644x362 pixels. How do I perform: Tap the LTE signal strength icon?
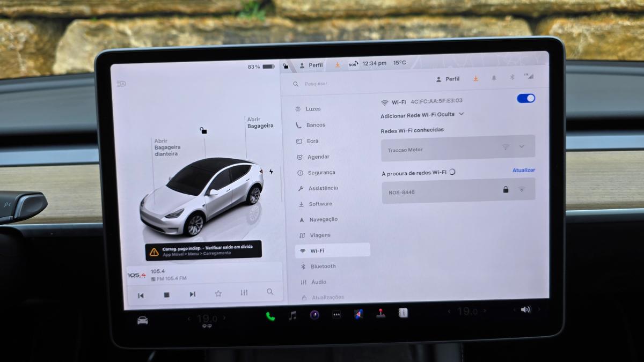529,77
